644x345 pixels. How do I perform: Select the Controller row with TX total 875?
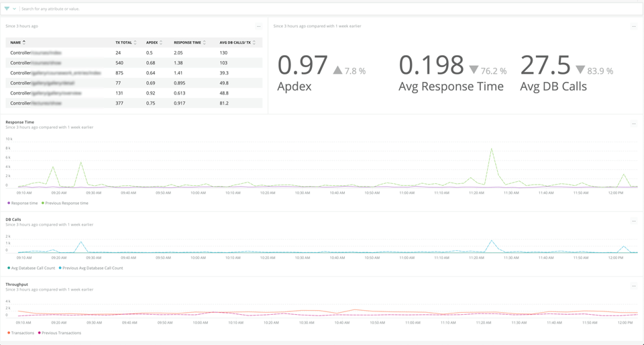pyautogui.click(x=134, y=72)
